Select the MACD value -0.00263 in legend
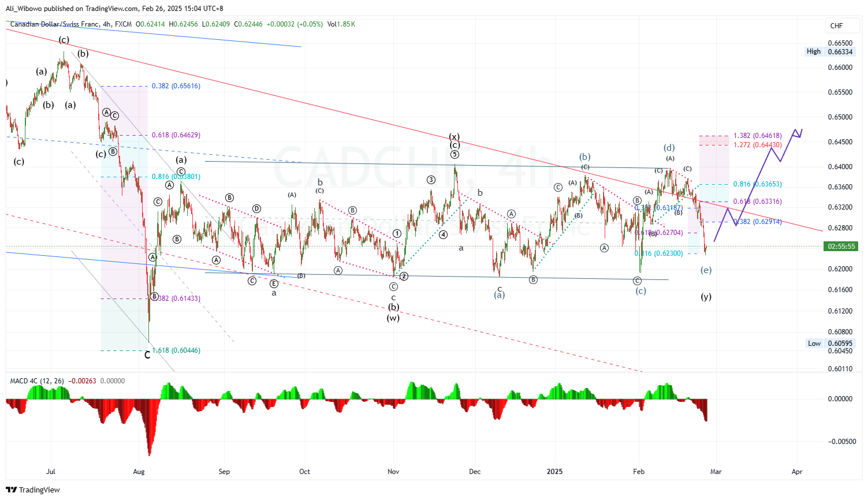This screenshot has width=868, height=500. point(83,381)
